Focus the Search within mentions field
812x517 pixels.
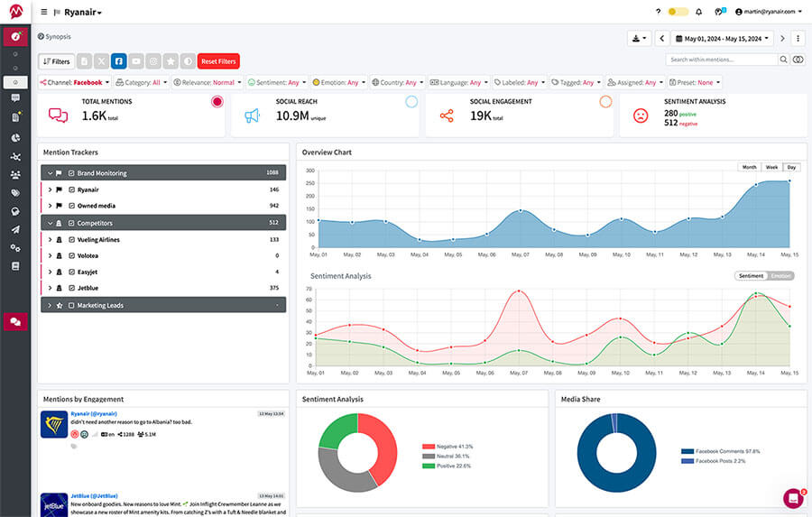[722, 60]
